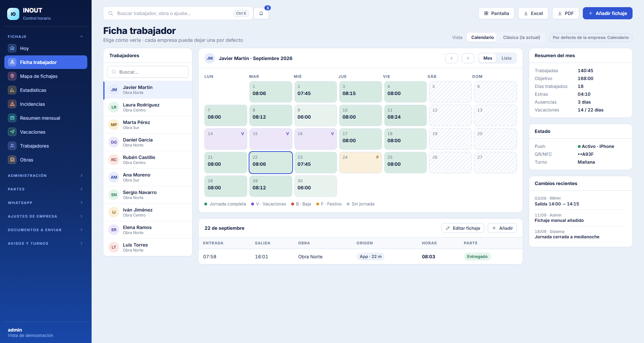644x343 pixels.
Task: Expand AVISOS Y TURNOS section
Action: [x=46, y=243]
